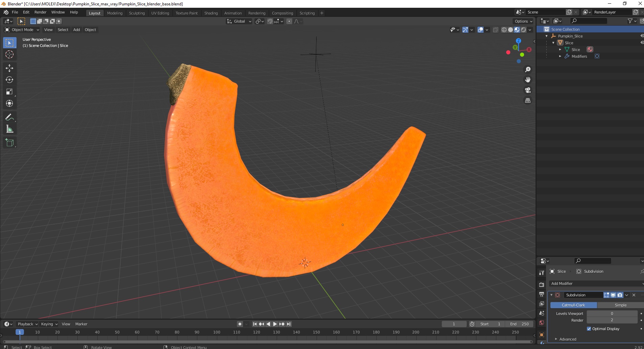Open the Playback dropdown in timeline

click(27, 324)
